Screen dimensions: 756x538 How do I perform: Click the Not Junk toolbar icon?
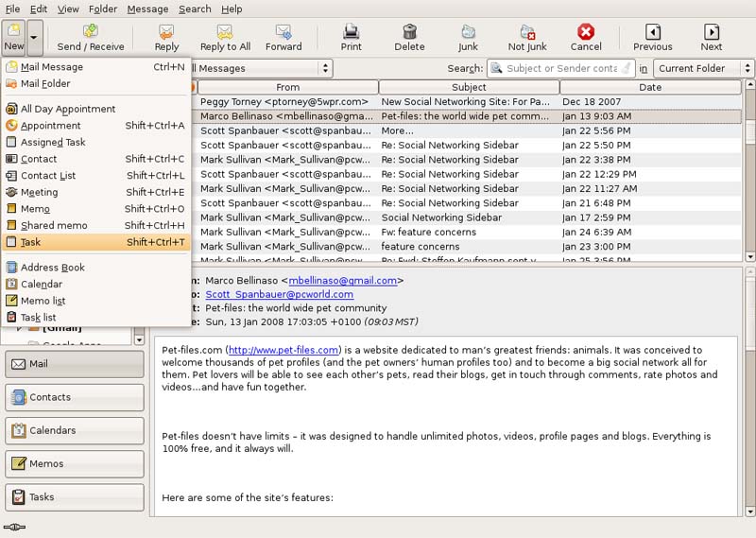pos(527,37)
